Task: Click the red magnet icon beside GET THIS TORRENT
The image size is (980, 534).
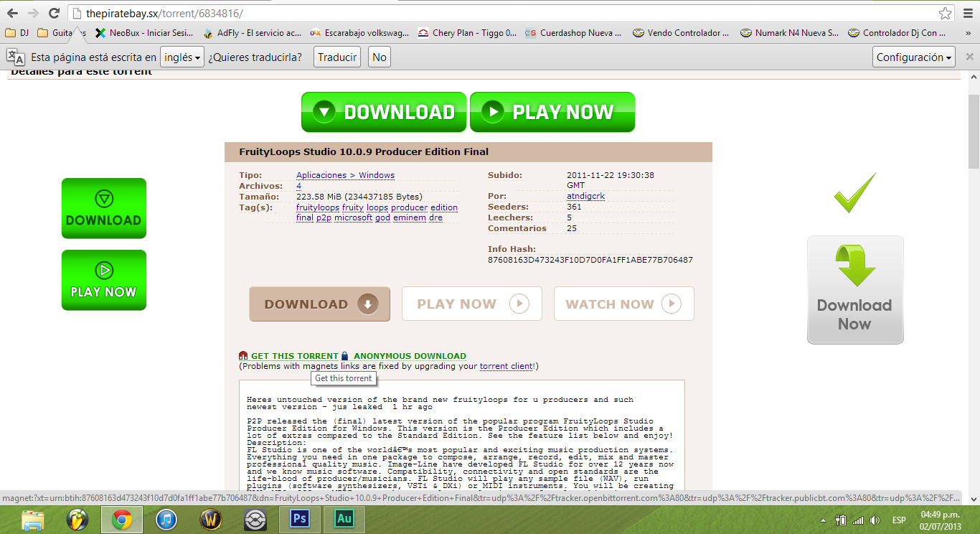Action: pos(243,356)
